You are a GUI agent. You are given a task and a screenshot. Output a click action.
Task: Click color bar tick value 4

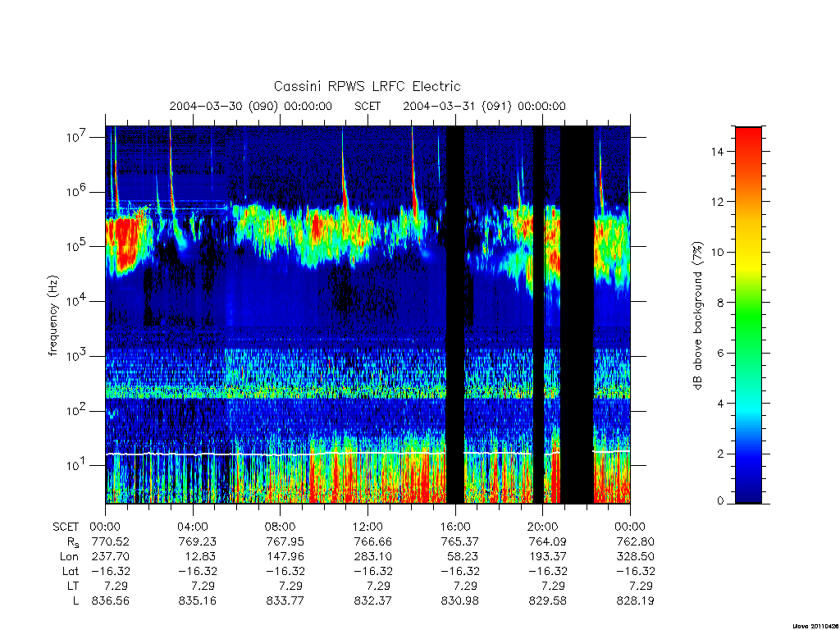tap(720, 404)
